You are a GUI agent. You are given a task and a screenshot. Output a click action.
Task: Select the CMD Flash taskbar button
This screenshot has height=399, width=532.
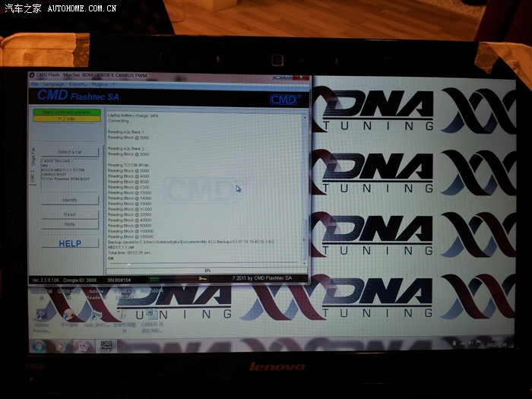(x=106, y=346)
